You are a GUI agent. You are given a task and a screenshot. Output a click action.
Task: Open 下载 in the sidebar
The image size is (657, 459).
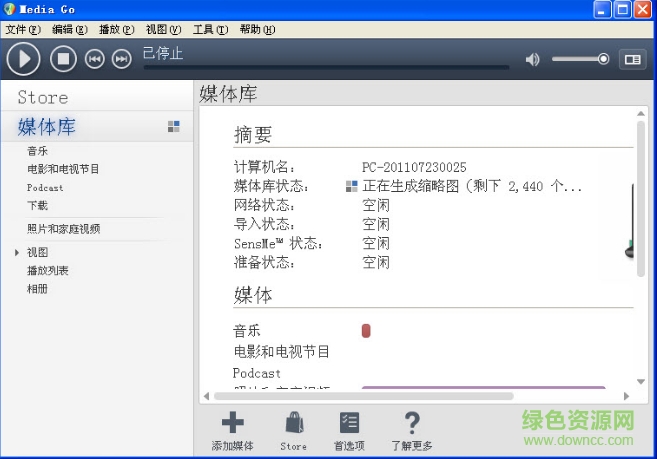pyautogui.click(x=38, y=205)
